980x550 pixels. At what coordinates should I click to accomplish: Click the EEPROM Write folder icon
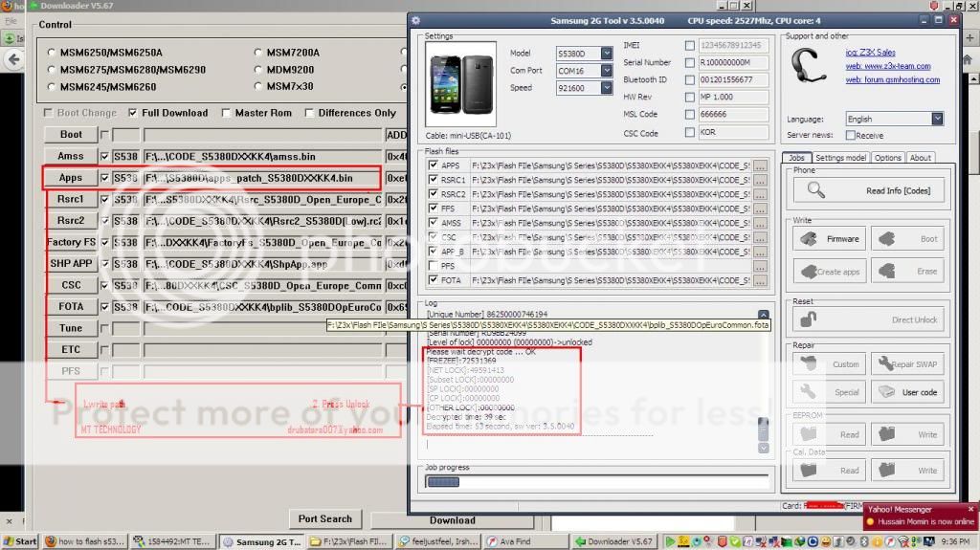click(886, 433)
